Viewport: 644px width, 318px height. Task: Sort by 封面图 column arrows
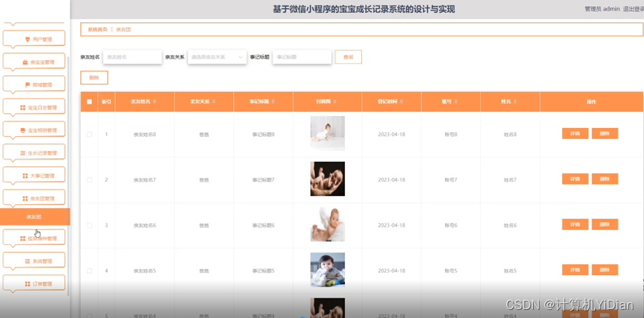coord(335,101)
